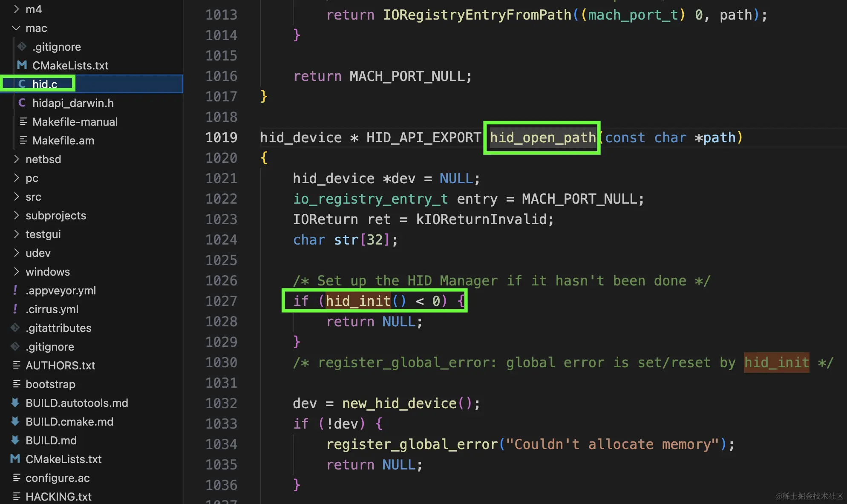847x504 pixels.
Task: Click the markdown icon beside BUILD.cmake.md
Action: click(x=15, y=421)
